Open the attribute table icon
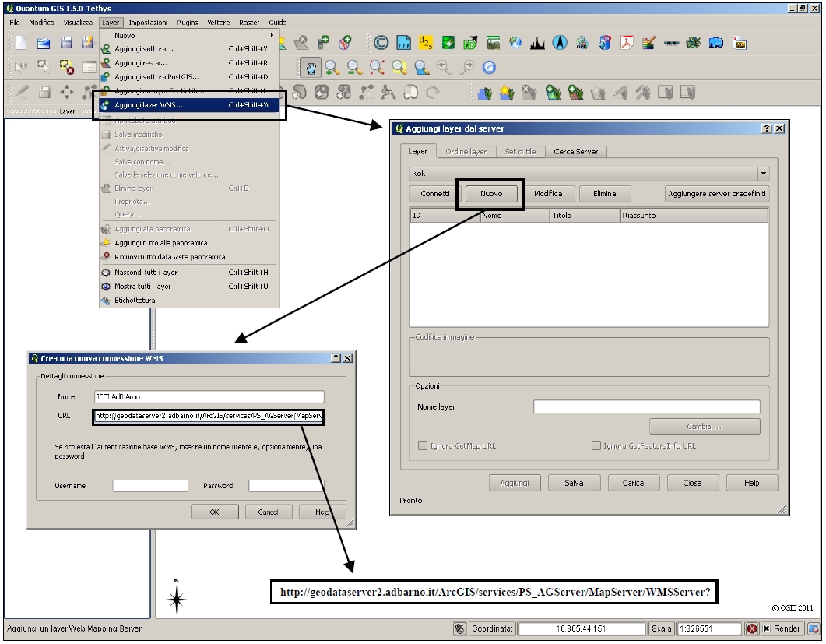The width and height of the screenshot is (826, 644). [89, 67]
